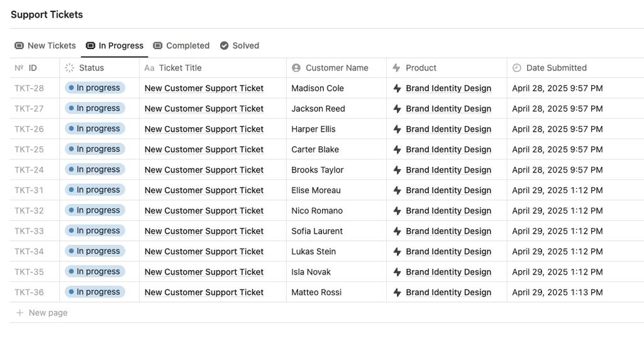Click the plus icon beside New page
644x345 pixels.
(x=19, y=313)
